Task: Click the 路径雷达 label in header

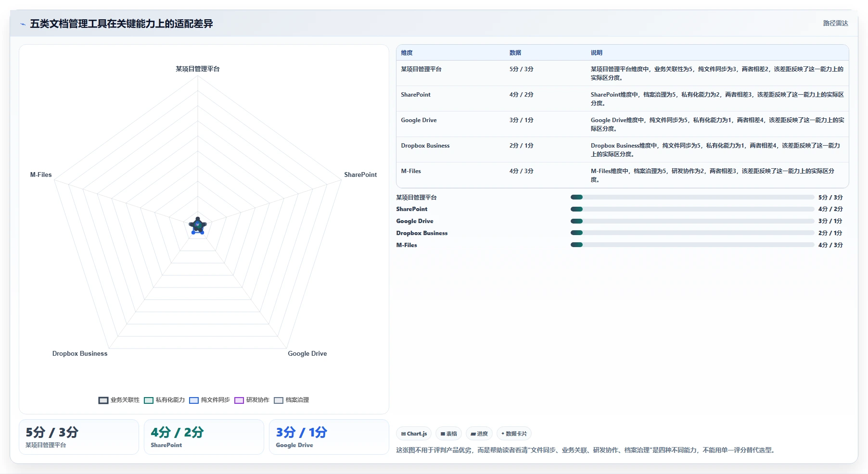Action: pos(835,23)
